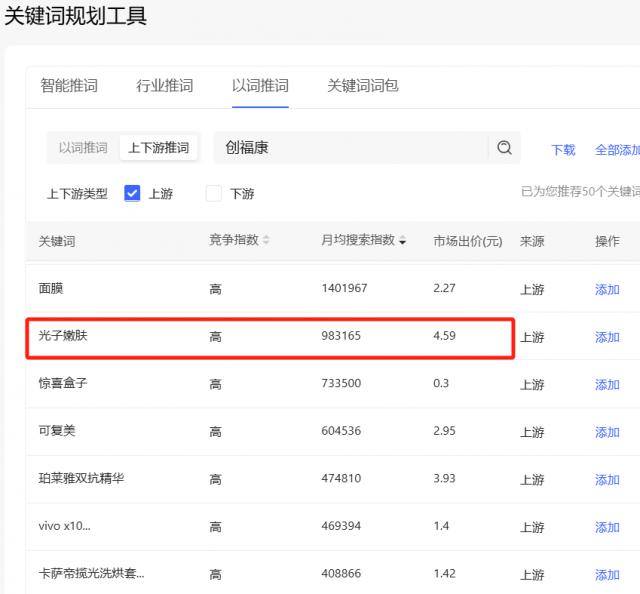
Task: Add the vivo x10... keyword
Action: pyautogui.click(x=607, y=527)
